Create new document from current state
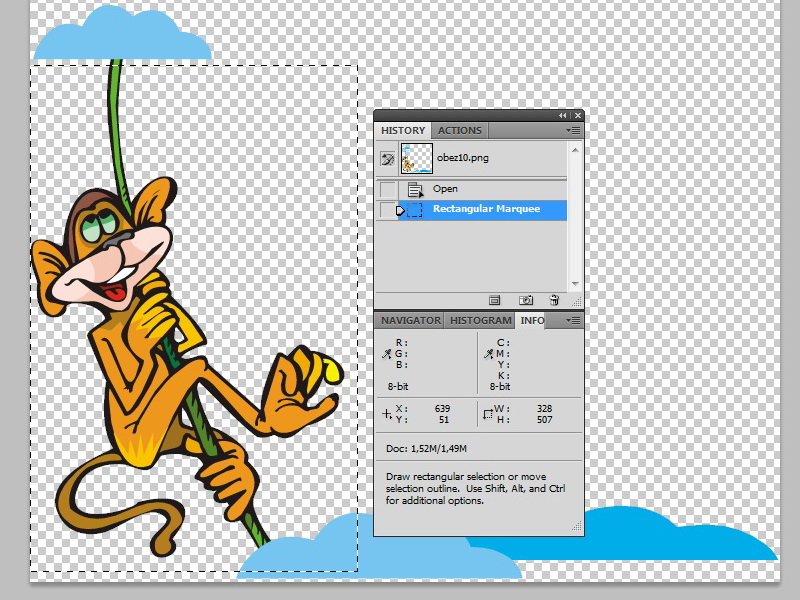Image resolution: width=800 pixels, height=600 pixels. (494, 300)
